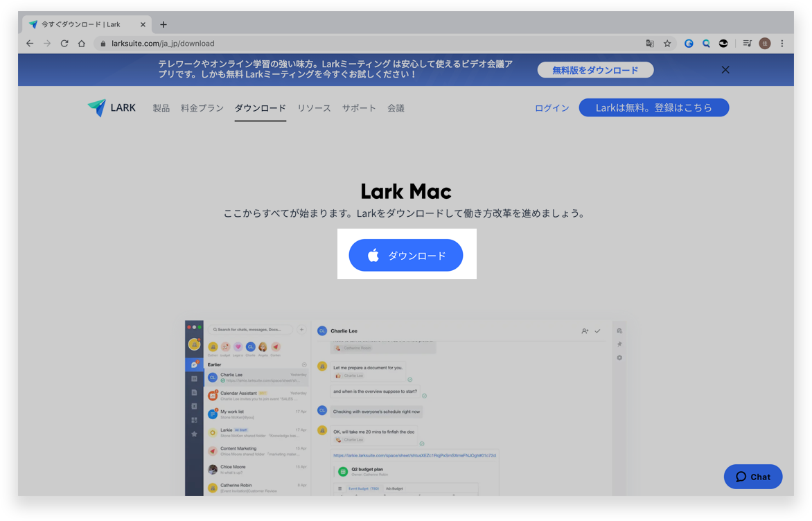Click the Lark app preview screenshot
The width and height of the screenshot is (812, 521).
click(x=405, y=408)
